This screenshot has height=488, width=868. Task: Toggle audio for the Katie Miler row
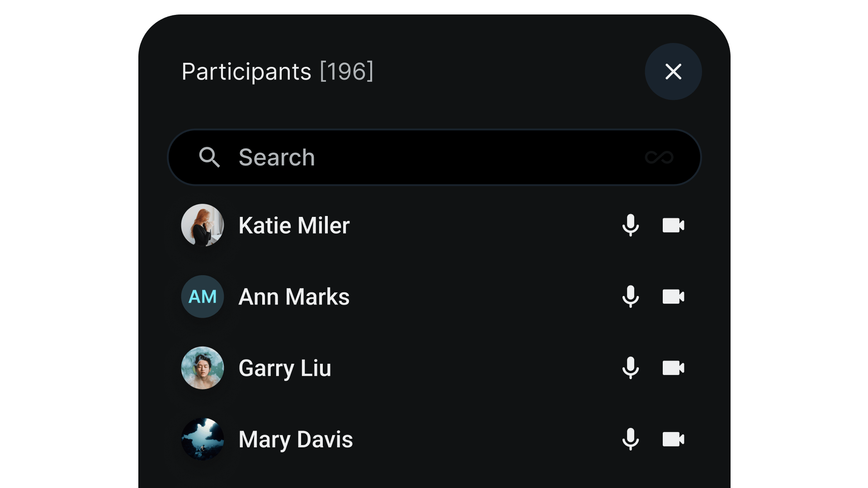pyautogui.click(x=631, y=225)
